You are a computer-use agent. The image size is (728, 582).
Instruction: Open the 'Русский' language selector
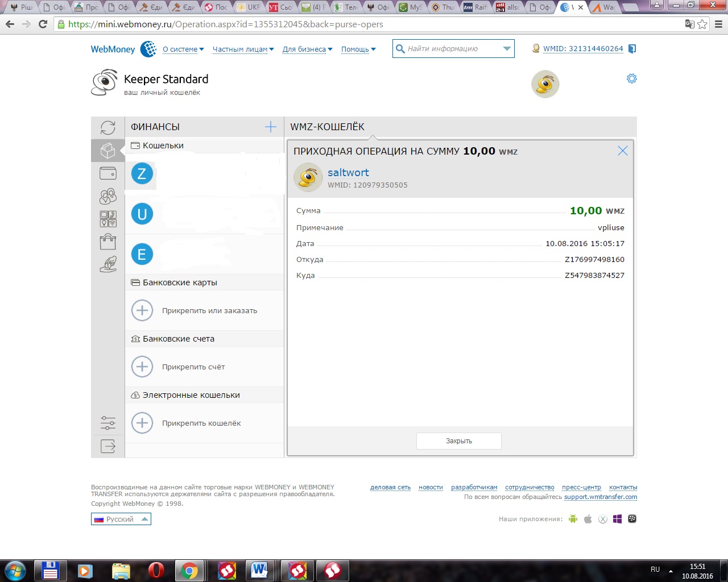(x=121, y=519)
